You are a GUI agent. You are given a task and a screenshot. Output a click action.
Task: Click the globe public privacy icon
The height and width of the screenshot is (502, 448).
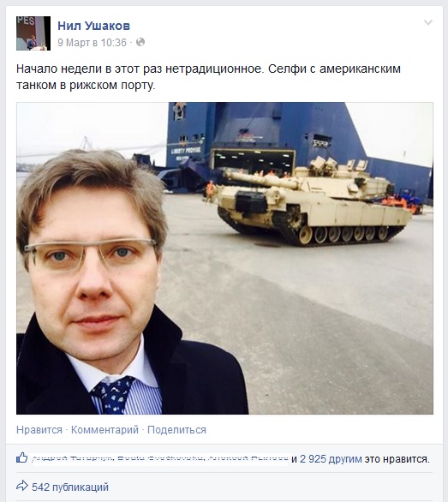pos(140,42)
